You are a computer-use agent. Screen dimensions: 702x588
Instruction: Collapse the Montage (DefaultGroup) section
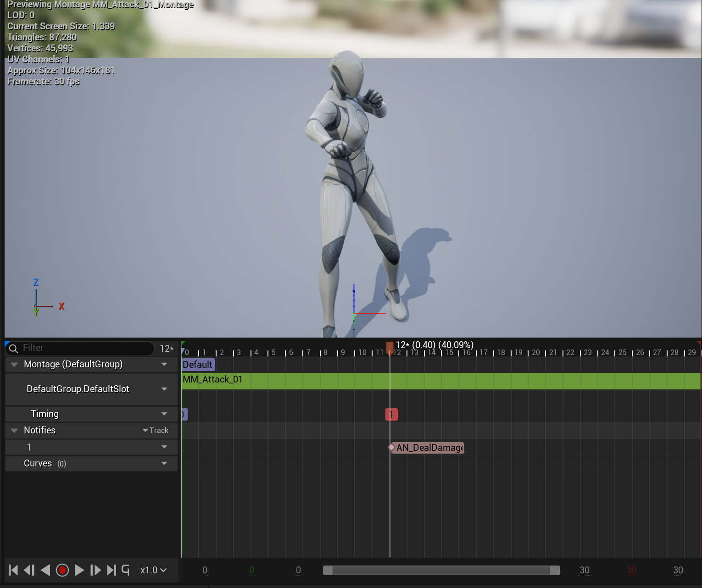(x=14, y=365)
